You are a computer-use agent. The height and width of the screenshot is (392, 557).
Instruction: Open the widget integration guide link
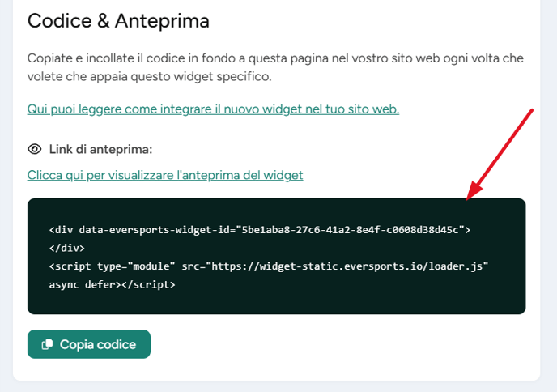[x=213, y=109]
